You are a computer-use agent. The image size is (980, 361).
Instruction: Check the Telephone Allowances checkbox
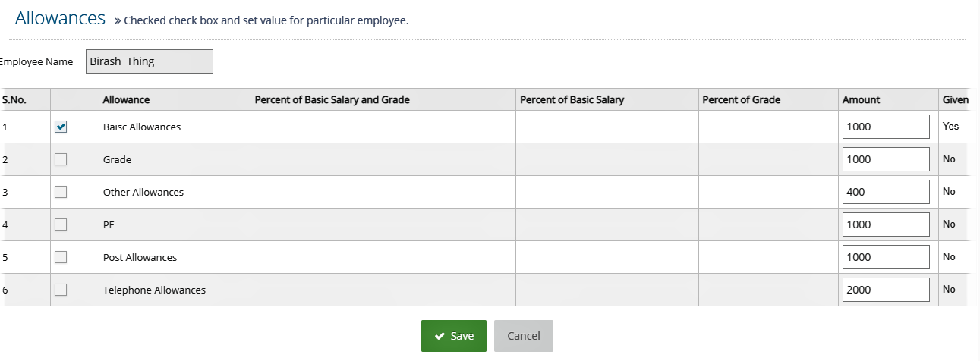[61, 290]
